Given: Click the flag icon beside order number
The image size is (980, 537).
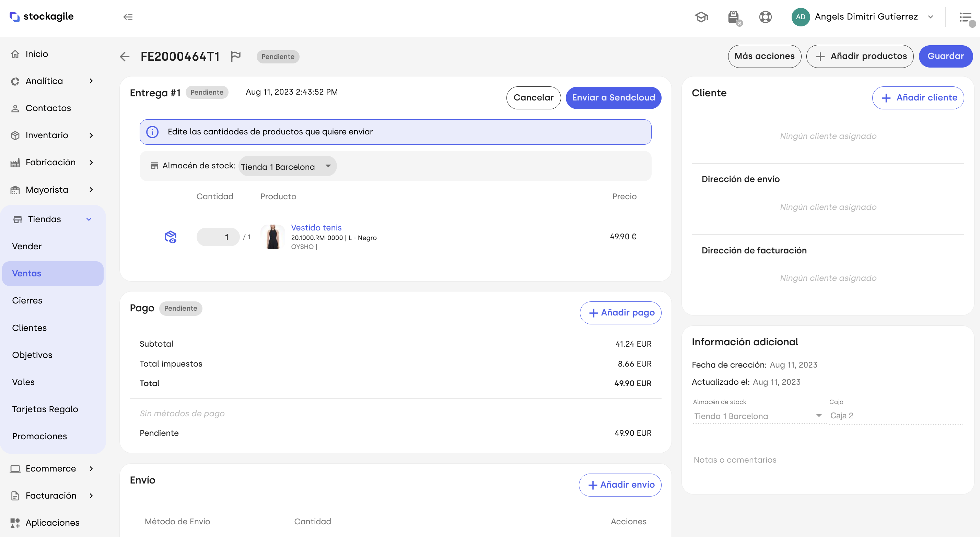Looking at the screenshot, I should click(236, 56).
